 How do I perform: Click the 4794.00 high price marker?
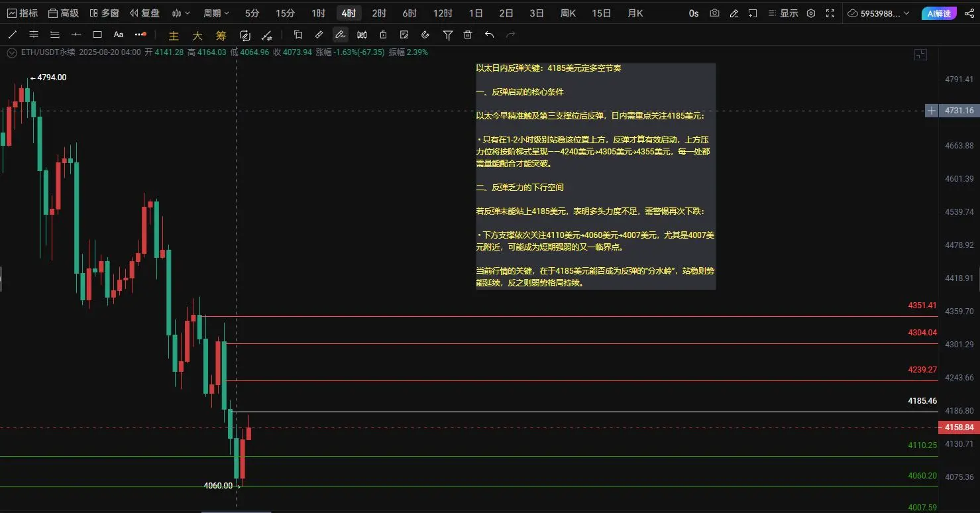pos(48,78)
